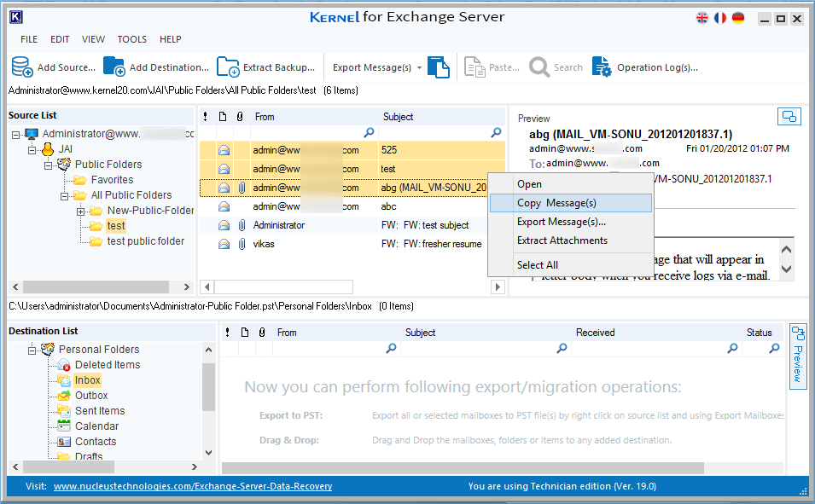Screen dimensions: 815x504
Task: Click attachment icon on vikas message
Action: click(x=242, y=244)
